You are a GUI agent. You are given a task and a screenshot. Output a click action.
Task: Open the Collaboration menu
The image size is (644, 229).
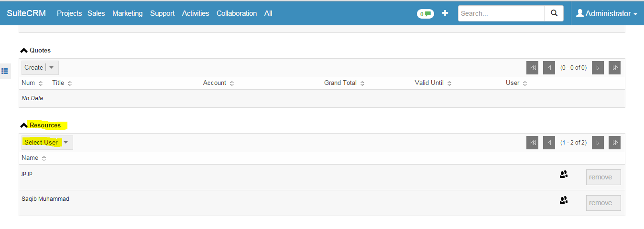pyautogui.click(x=237, y=13)
